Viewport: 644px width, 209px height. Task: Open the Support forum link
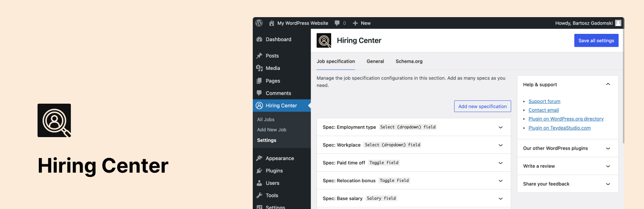[544, 101]
